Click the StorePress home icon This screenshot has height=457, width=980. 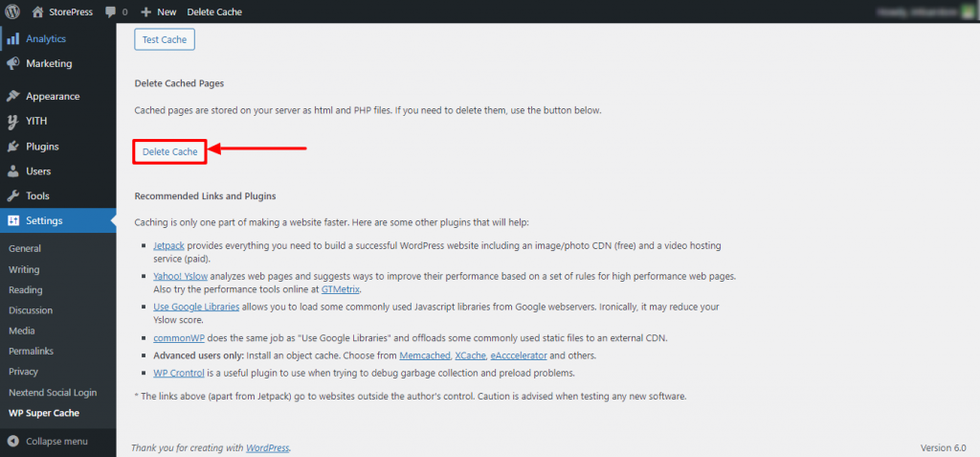point(38,11)
